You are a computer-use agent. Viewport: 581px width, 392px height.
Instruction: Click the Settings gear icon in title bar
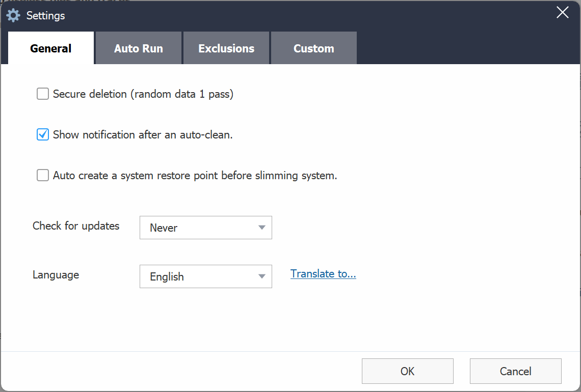(x=13, y=15)
